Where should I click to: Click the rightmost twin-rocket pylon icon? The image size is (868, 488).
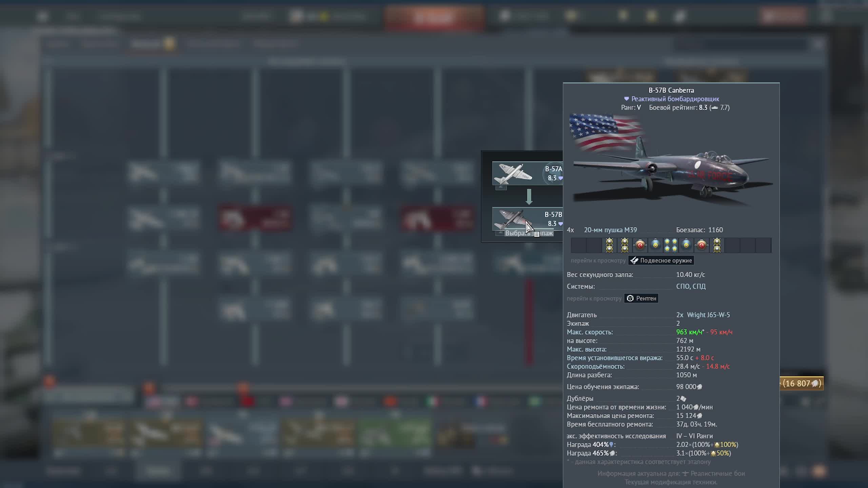pyautogui.click(x=717, y=245)
